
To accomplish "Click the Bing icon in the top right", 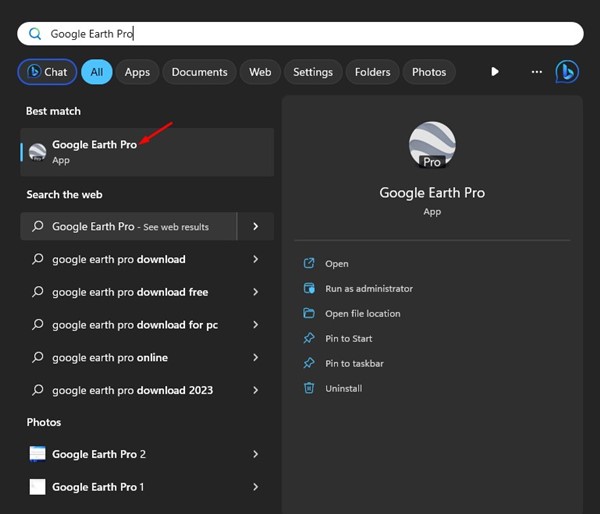I will 567,72.
